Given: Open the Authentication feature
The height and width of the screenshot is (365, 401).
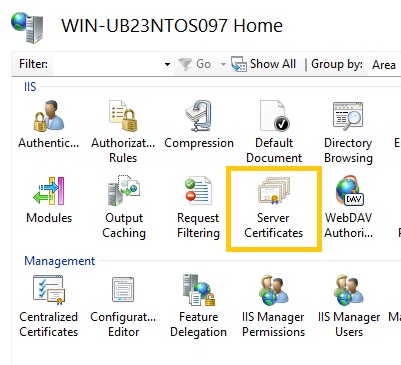Looking at the screenshot, I should coord(49,125).
